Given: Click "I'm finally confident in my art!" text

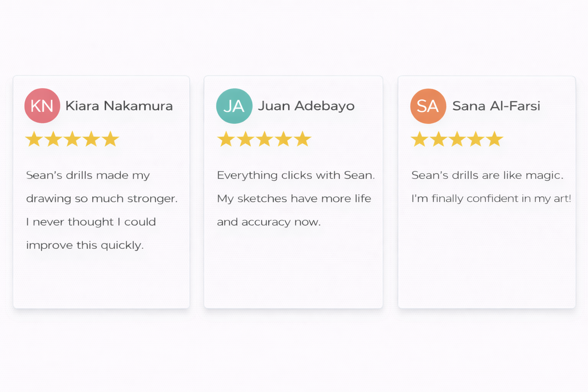Looking at the screenshot, I should [x=491, y=199].
